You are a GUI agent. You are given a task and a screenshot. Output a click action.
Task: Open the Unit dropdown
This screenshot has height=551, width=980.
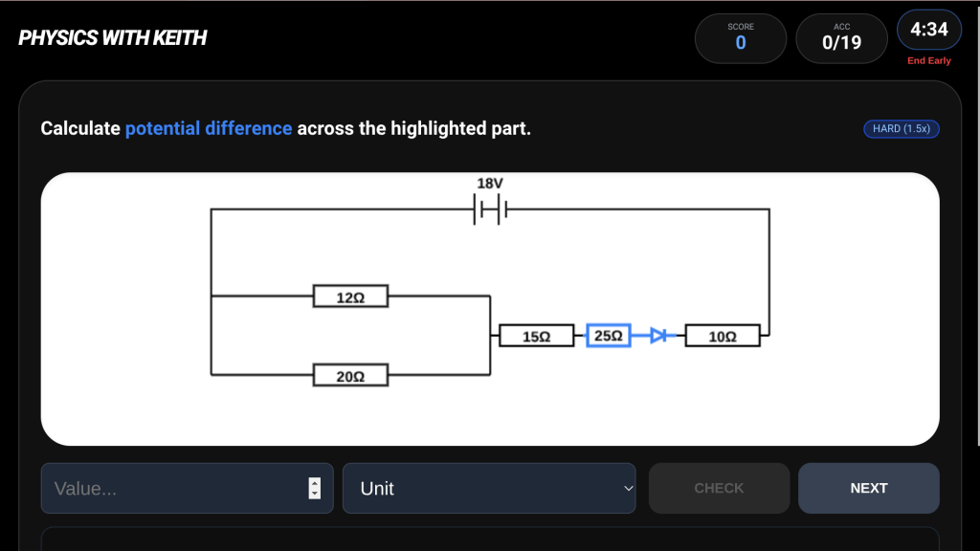tap(489, 489)
